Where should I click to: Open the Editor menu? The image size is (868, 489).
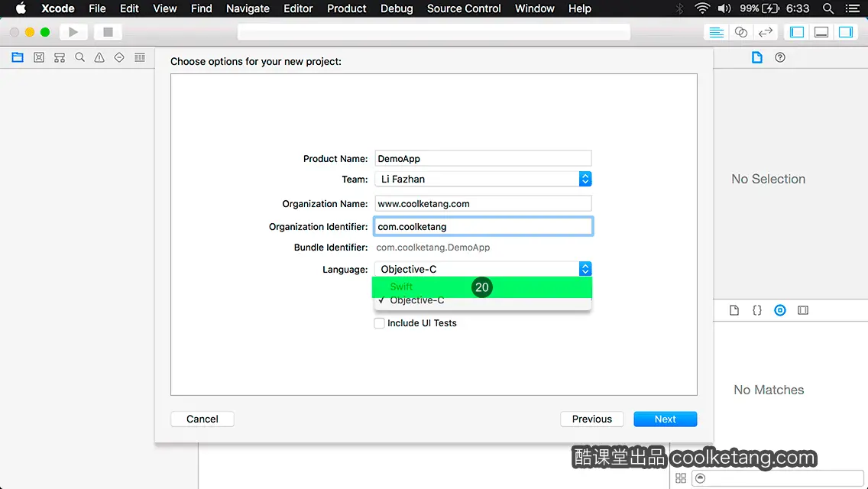[x=298, y=8]
